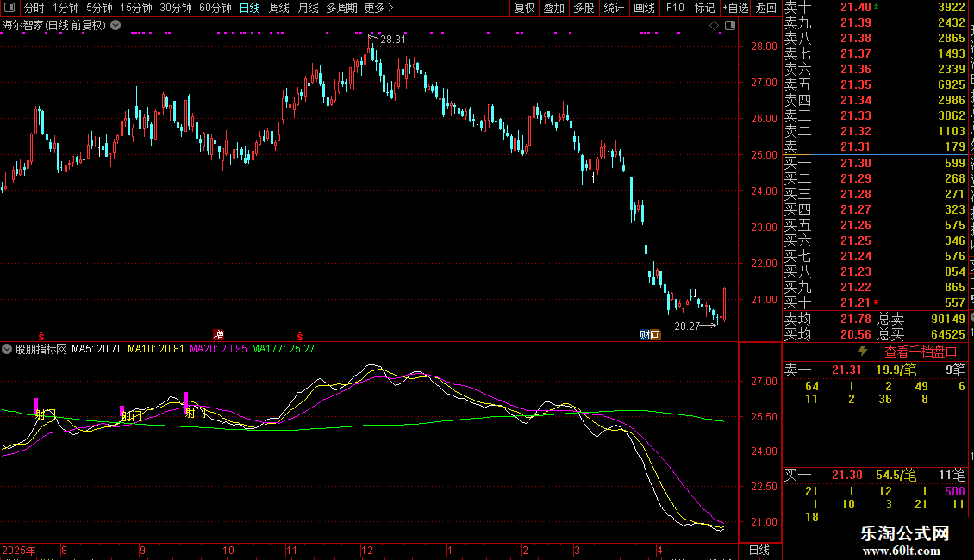Viewport: 974px width, 560px height.
Task: Click the month 12 label on timeline
Action: [367, 550]
